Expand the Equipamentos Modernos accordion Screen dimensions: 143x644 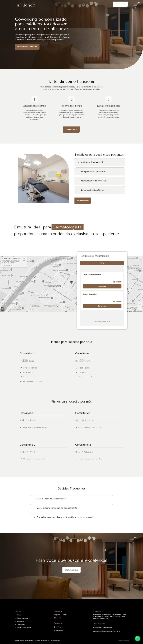tap(99, 172)
